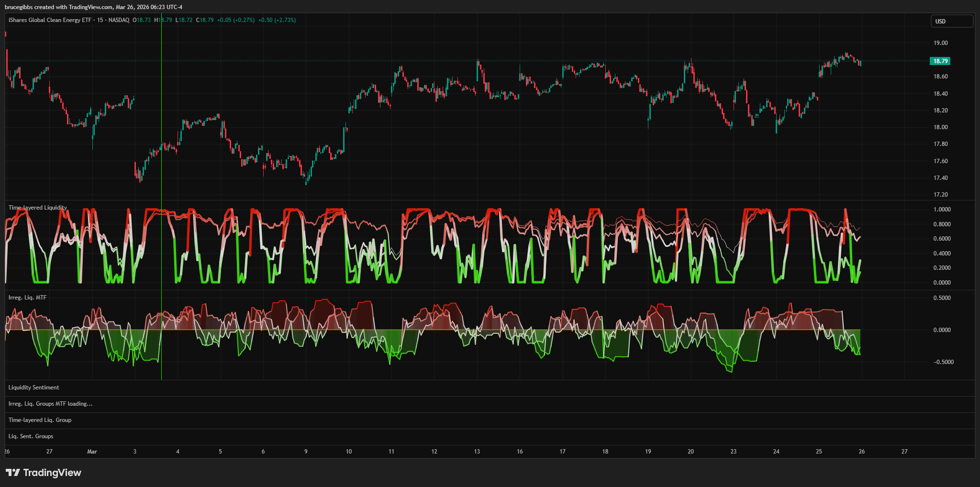Click the brucegibbs created with TradingView.com header
This screenshot has width=980, height=487.
[x=93, y=7]
